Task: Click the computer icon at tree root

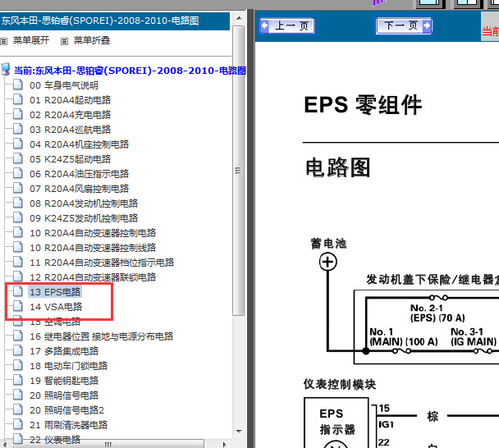Action: point(6,69)
